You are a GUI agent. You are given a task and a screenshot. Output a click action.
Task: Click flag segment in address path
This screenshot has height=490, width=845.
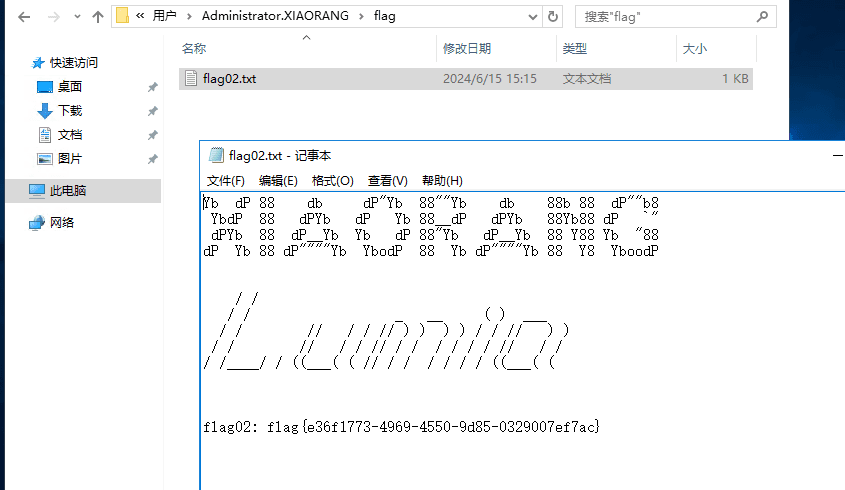(x=385, y=16)
